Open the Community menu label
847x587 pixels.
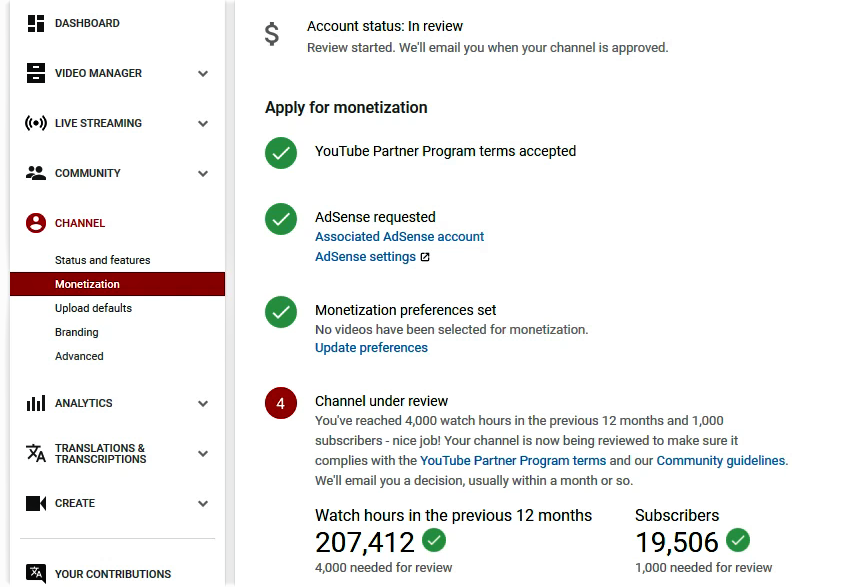(x=88, y=173)
